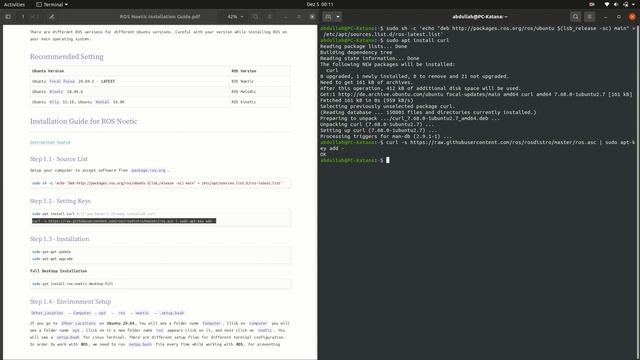
Task: Click the volume speaker indicator
Action: (x=616, y=4)
